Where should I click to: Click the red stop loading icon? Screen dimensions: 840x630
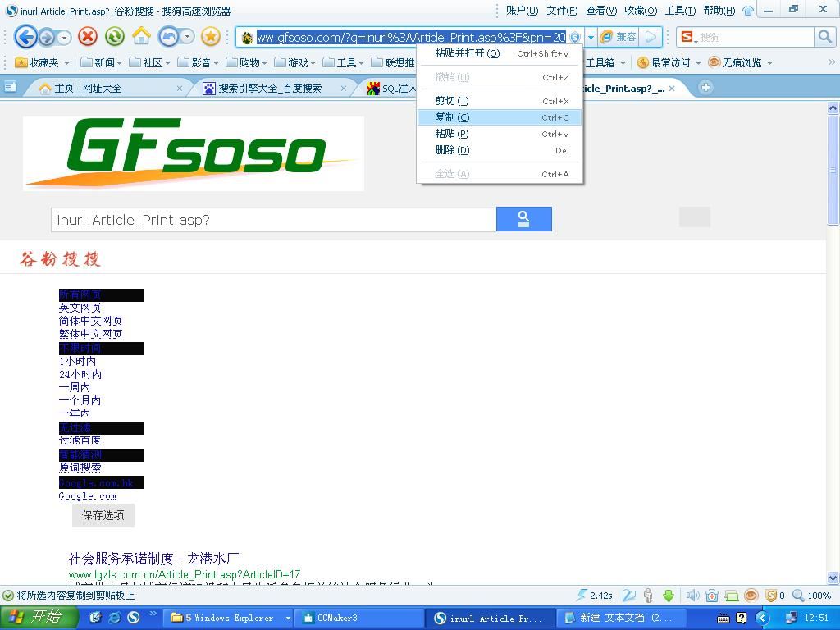coord(88,37)
